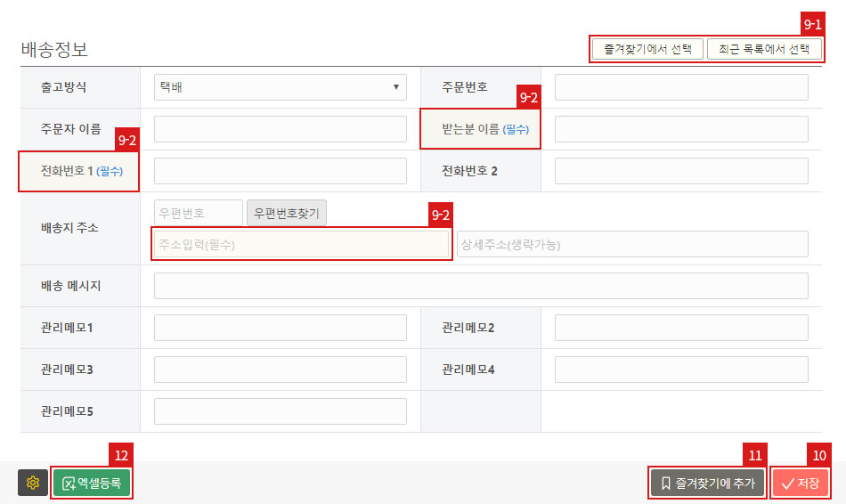Click the gear settings icon button
The image size is (846, 504).
tap(33, 483)
